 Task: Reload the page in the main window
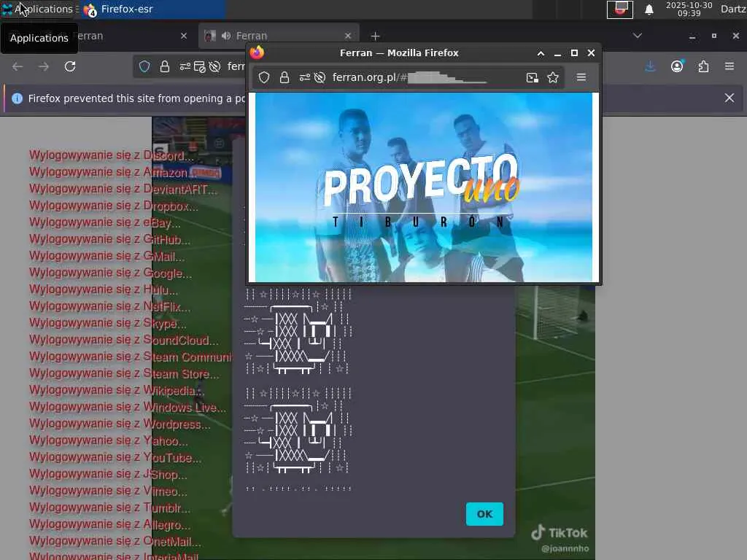pos(70,66)
